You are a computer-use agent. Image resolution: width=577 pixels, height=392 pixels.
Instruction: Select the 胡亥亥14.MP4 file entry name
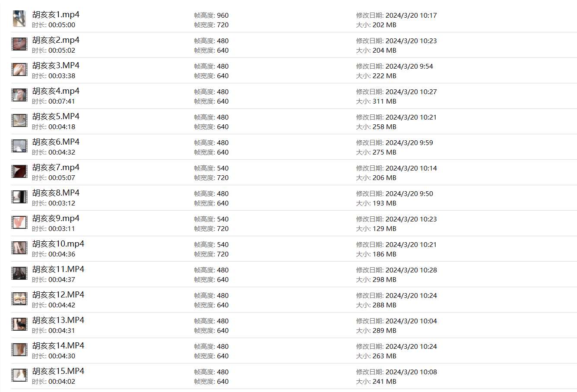[58, 346]
